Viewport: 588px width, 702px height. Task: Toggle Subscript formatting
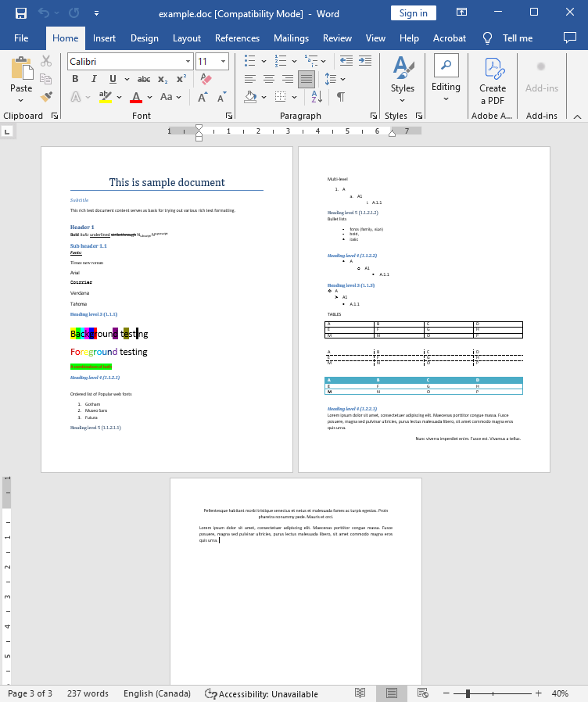pyautogui.click(x=163, y=79)
